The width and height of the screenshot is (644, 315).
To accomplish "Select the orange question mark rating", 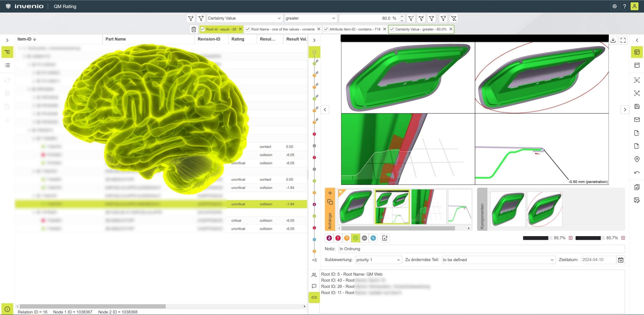I will point(347,238).
